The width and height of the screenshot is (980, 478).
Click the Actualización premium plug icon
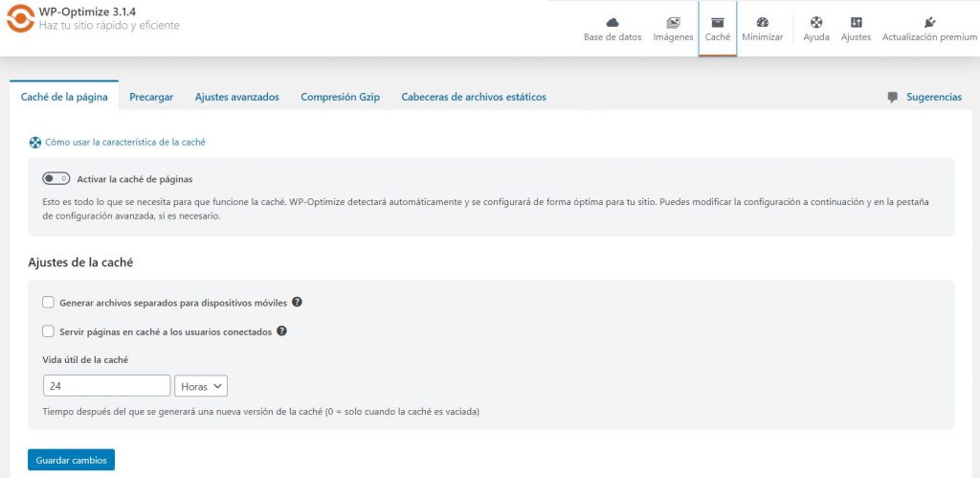(929, 23)
